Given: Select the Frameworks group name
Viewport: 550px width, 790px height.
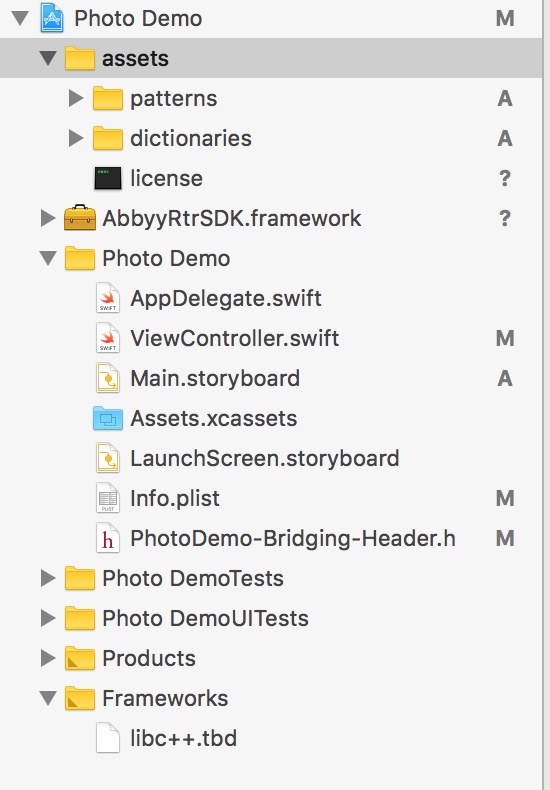Looking at the screenshot, I should [165, 698].
